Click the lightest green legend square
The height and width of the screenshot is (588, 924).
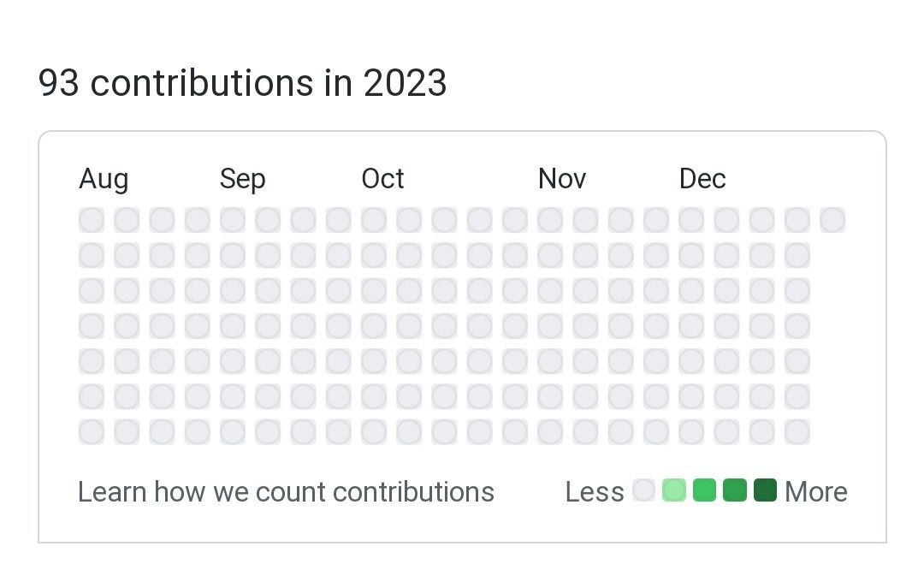coord(674,490)
